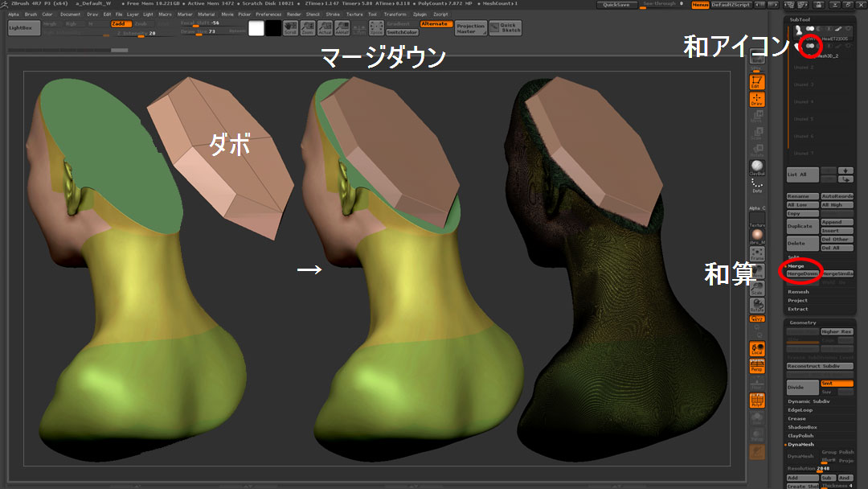Toggle Zadd mode

click(x=121, y=24)
